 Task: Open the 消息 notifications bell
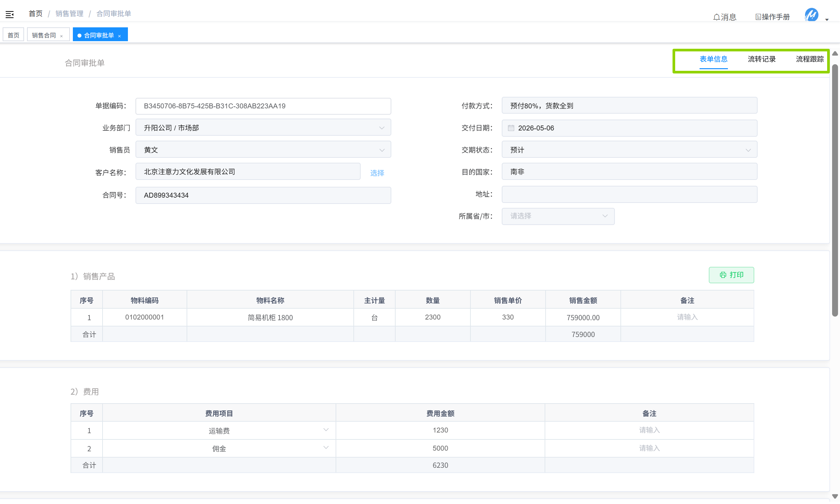tap(725, 17)
